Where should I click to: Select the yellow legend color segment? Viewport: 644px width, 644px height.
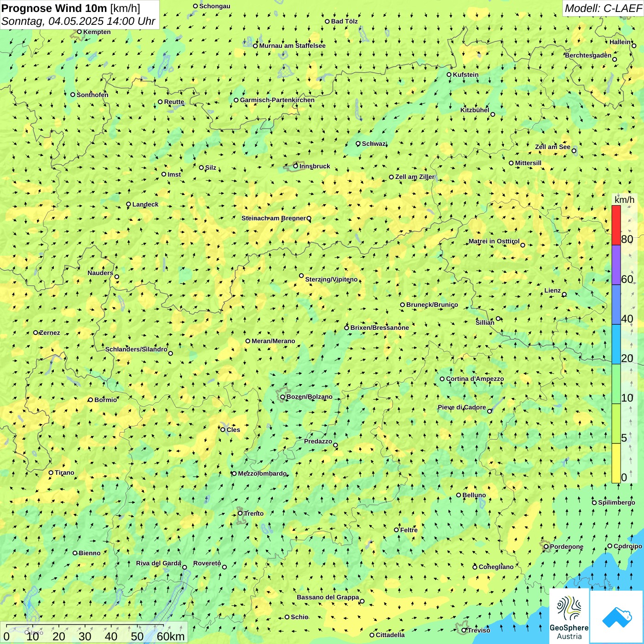616,463
